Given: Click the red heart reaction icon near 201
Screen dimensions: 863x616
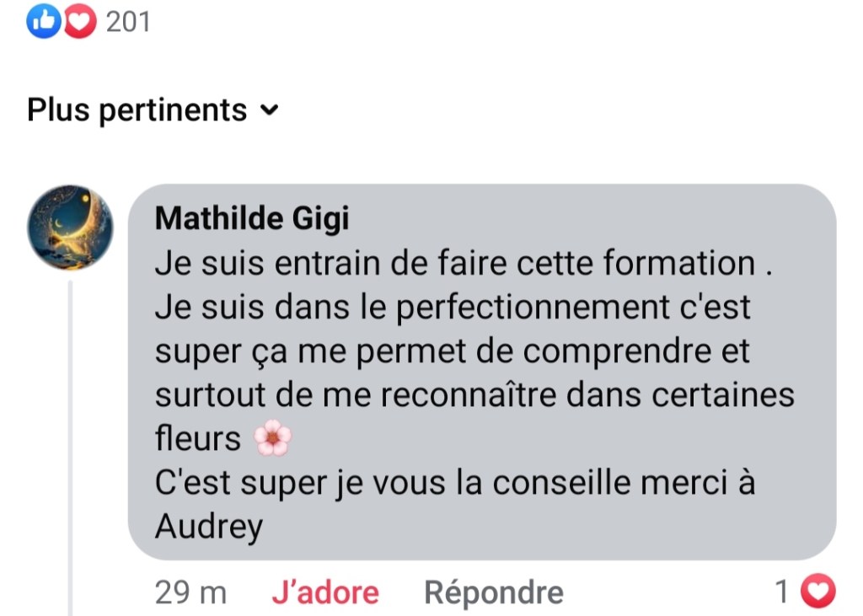Looking at the screenshot, I should click(x=80, y=22).
